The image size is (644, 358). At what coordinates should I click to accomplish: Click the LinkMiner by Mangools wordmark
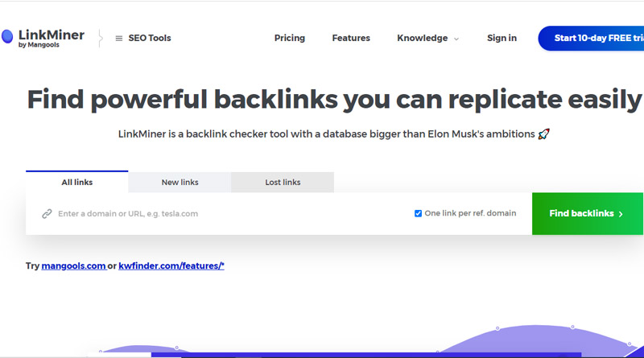(x=52, y=38)
